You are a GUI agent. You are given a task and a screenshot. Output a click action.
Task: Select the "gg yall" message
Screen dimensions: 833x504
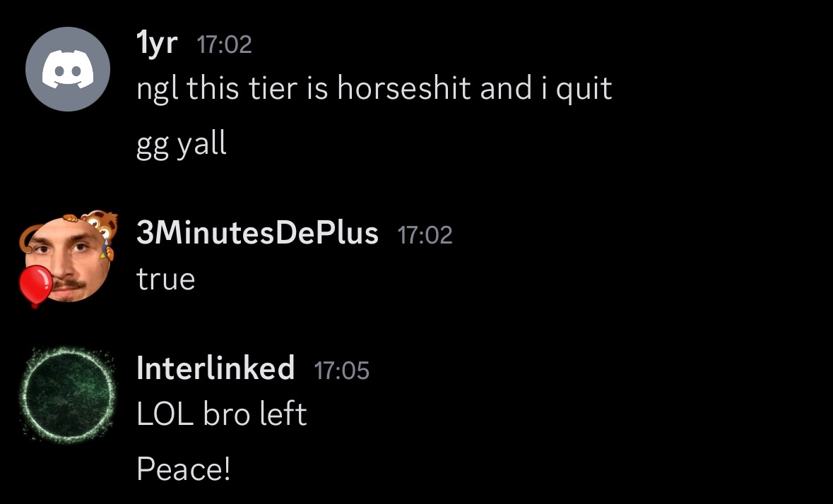(x=182, y=145)
